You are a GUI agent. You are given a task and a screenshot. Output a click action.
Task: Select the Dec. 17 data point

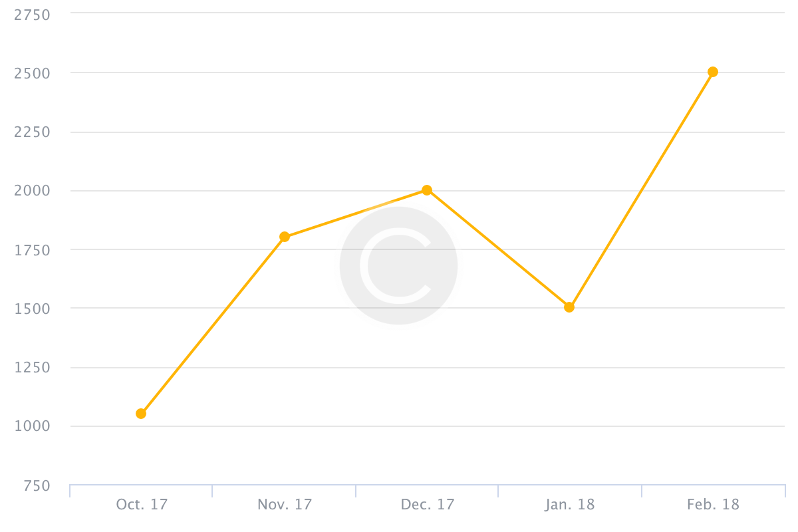pyautogui.click(x=427, y=190)
